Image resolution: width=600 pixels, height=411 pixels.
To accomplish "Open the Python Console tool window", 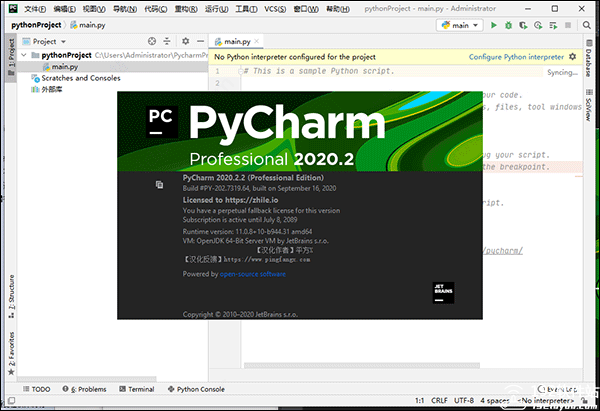I will (x=195, y=389).
